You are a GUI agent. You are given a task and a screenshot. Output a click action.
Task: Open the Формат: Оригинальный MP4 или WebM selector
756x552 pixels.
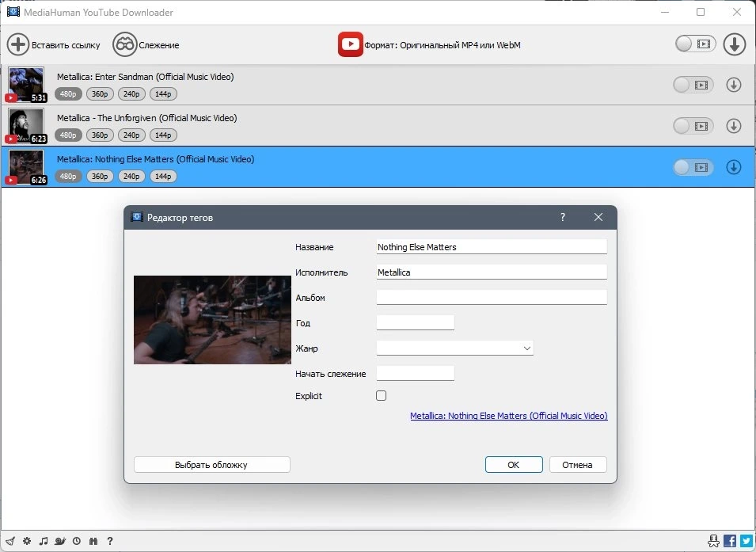pyautogui.click(x=429, y=45)
